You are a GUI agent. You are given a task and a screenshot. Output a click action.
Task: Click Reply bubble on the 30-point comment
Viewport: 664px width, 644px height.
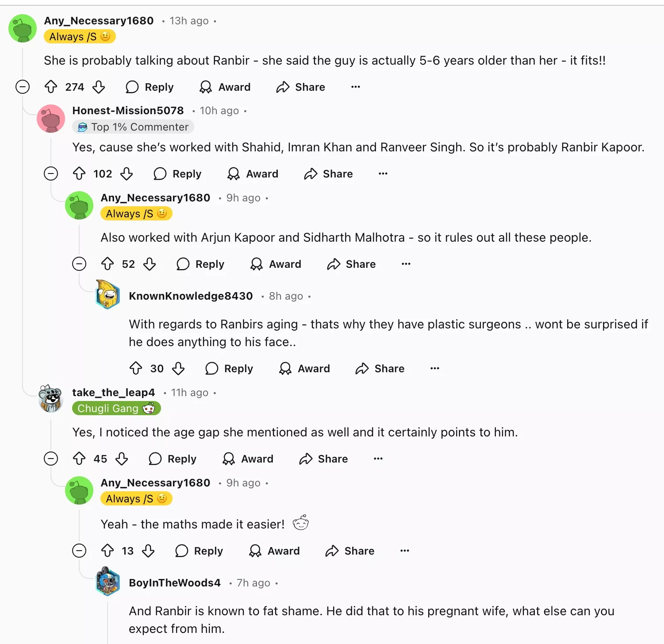pyautogui.click(x=212, y=368)
